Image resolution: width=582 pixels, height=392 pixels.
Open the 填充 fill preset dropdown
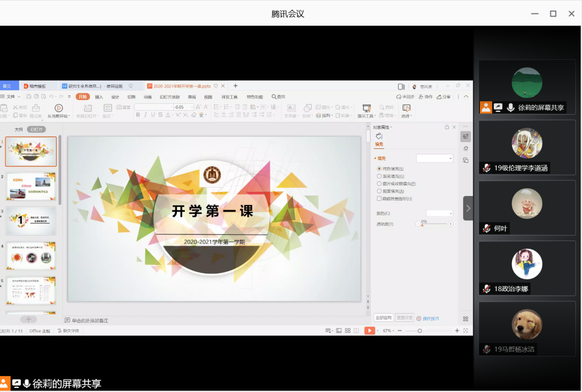(x=435, y=158)
